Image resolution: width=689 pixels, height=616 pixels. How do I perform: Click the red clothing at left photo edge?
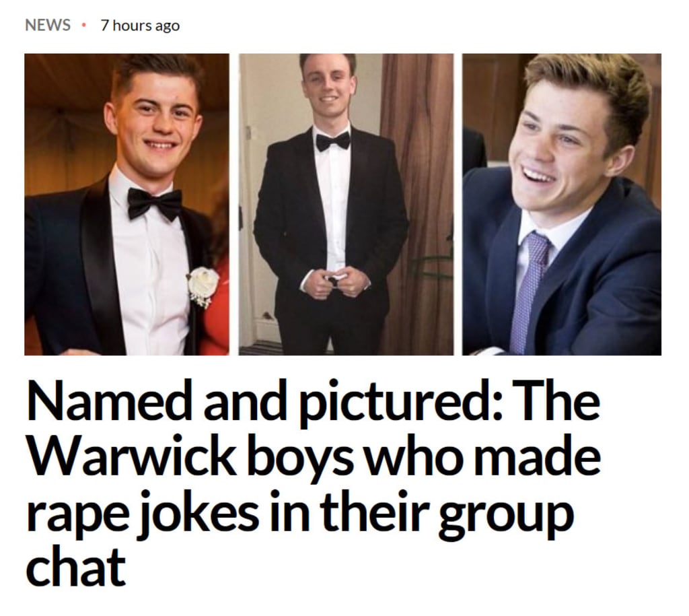[x=217, y=308]
